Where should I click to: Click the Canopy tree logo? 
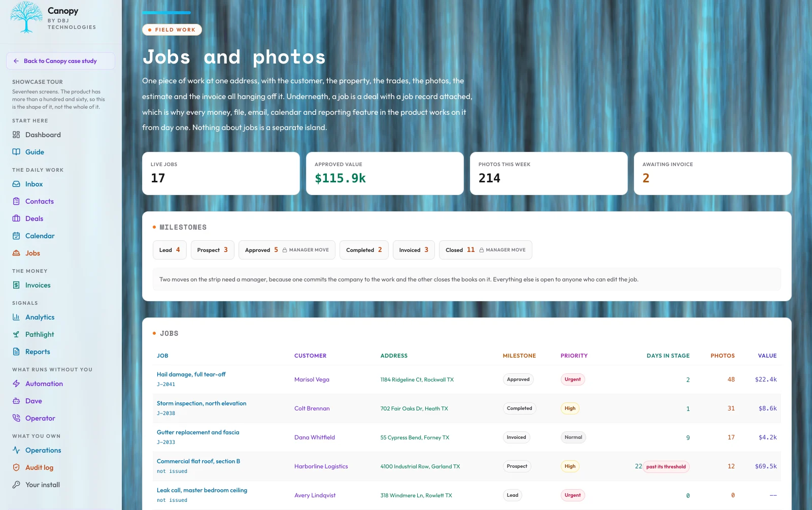click(x=26, y=17)
